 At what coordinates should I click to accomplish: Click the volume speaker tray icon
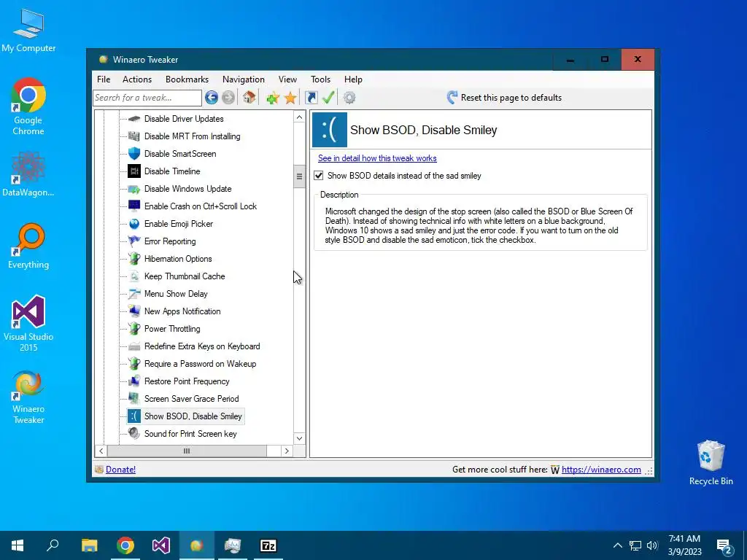(x=652, y=545)
